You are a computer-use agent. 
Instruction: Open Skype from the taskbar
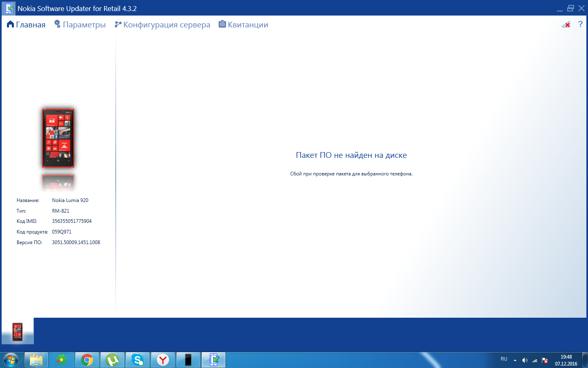(x=138, y=360)
